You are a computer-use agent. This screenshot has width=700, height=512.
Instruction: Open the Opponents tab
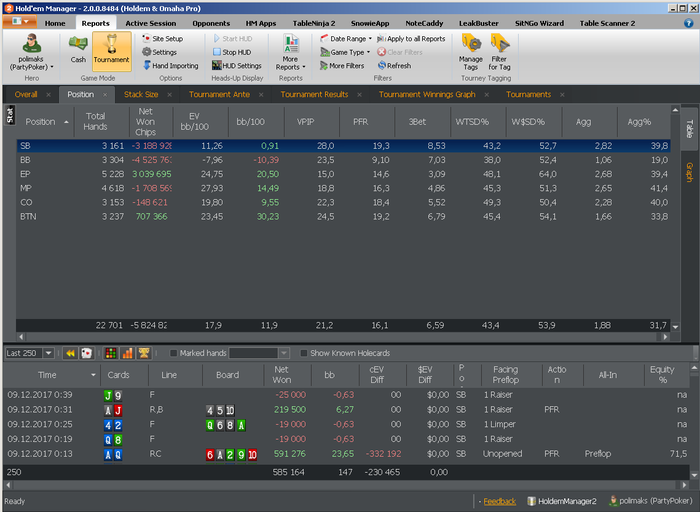click(211, 23)
